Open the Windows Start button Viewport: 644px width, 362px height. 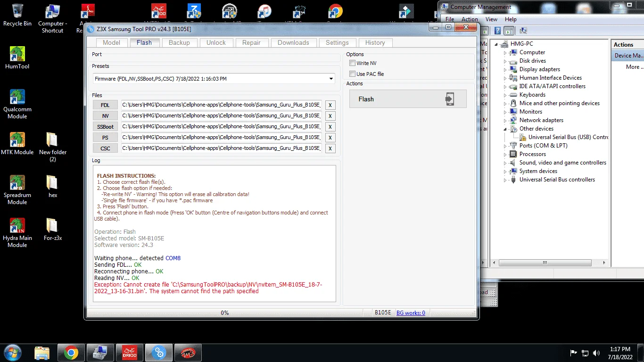pos(13,352)
